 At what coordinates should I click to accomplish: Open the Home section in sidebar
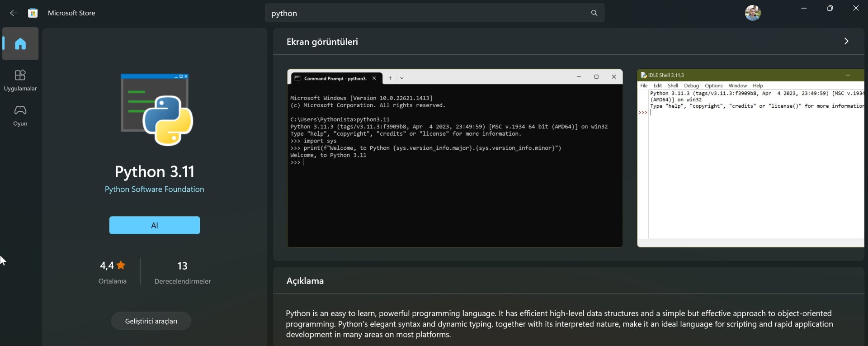[x=20, y=44]
